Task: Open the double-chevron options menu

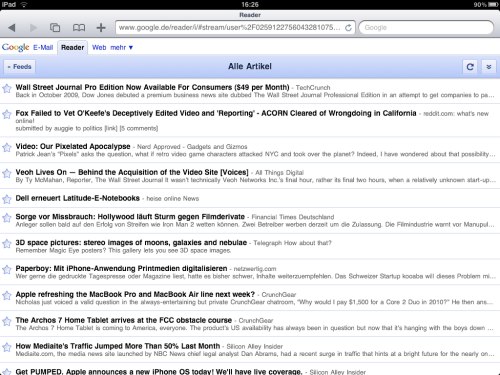Action: (489, 67)
